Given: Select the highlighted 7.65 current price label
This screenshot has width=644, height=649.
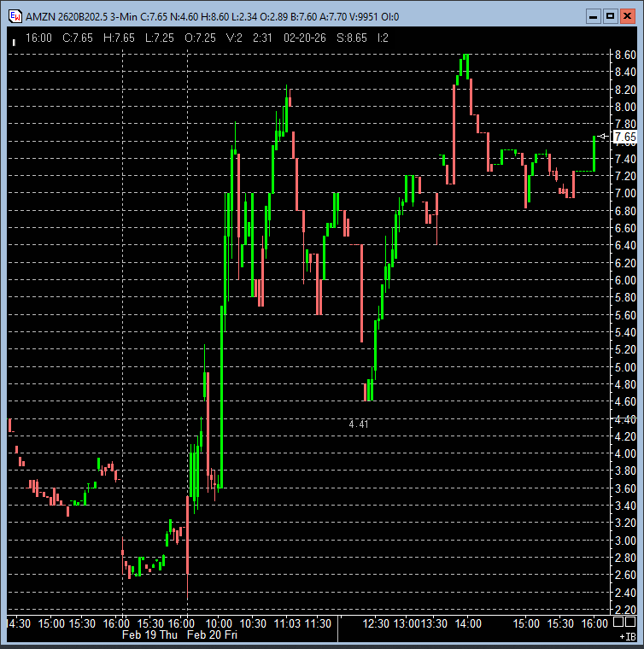Looking at the screenshot, I should pyautogui.click(x=624, y=137).
